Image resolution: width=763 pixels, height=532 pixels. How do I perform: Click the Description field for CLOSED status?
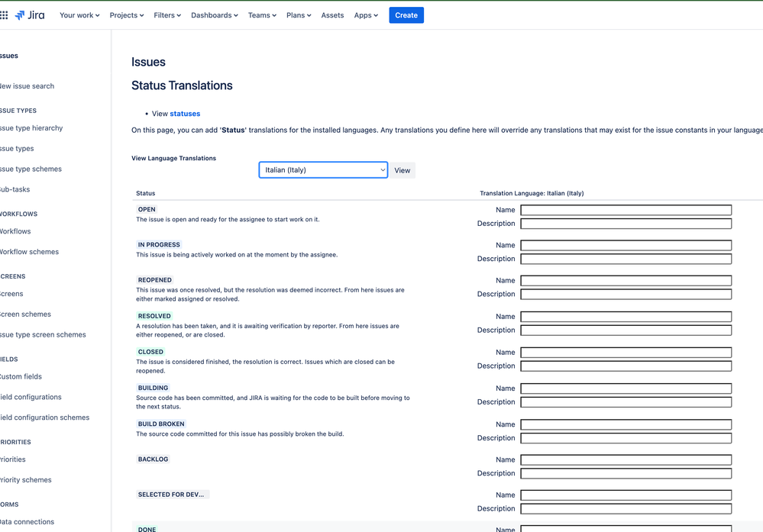pos(626,366)
